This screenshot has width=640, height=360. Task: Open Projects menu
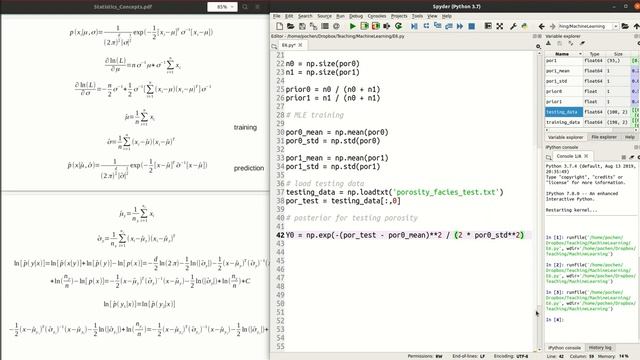pyautogui.click(x=399, y=16)
